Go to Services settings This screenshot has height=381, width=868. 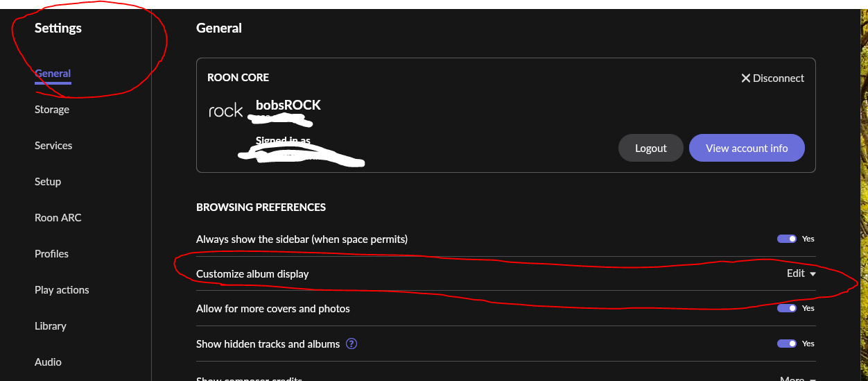(x=53, y=146)
